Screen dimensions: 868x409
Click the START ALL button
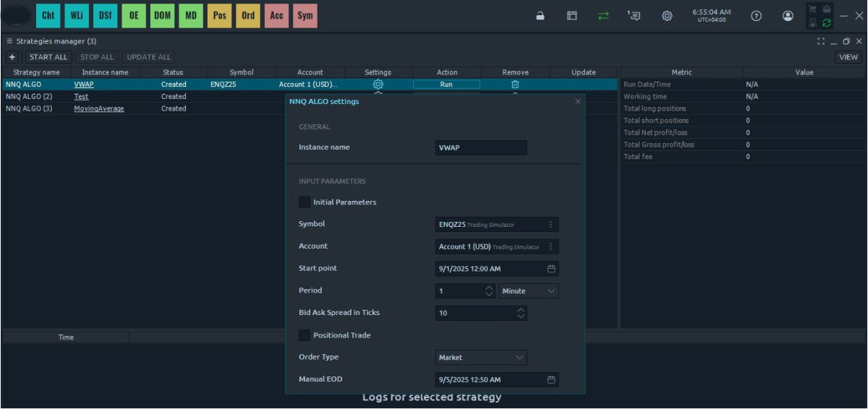[x=48, y=57]
